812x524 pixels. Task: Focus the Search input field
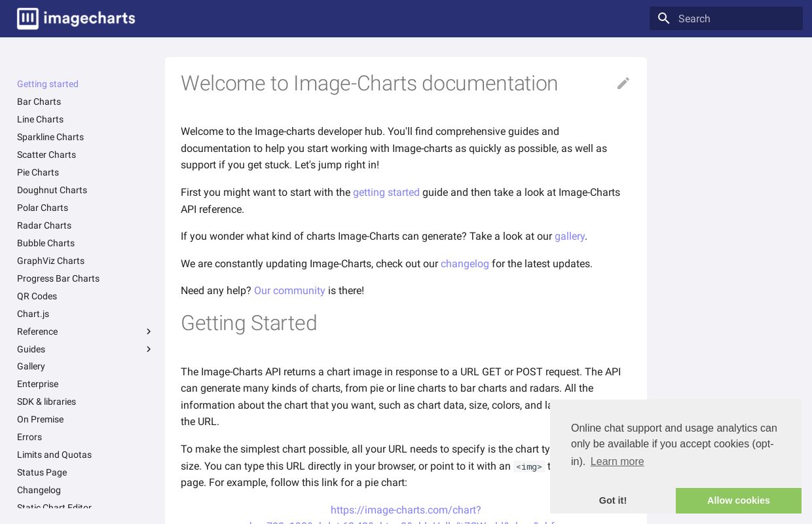(726, 18)
